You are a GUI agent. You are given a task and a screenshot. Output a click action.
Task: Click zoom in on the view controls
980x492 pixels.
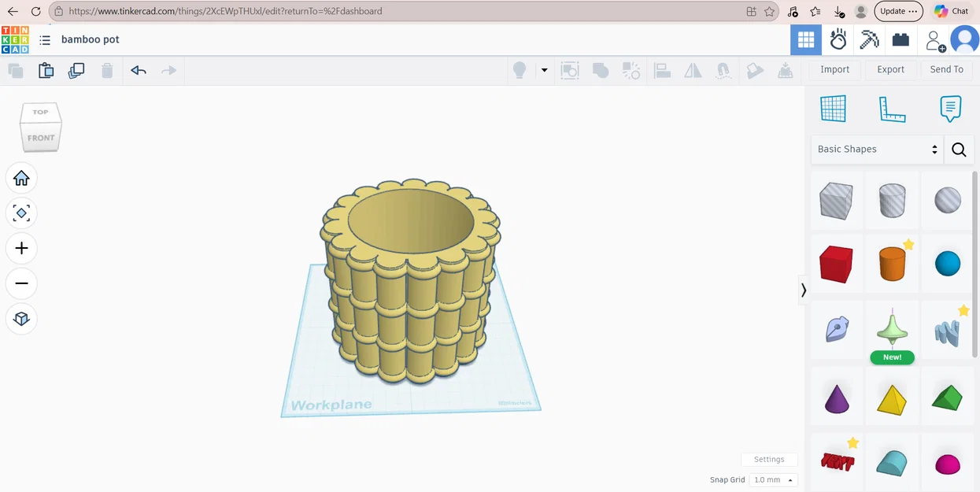(x=21, y=248)
